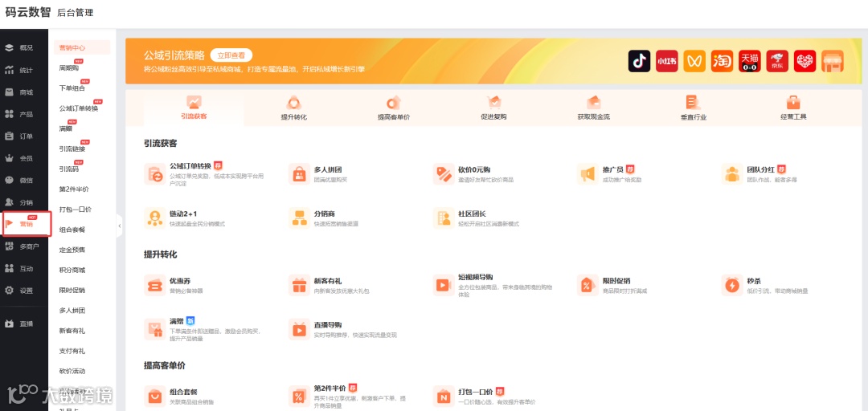Open the 组合套餐 card icon in 提高客单价
The width and height of the screenshot is (868, 411).
click(x=154, y=396)
